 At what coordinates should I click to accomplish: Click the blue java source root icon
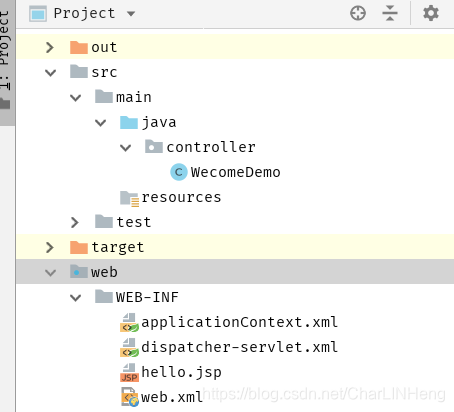[129, 122]
